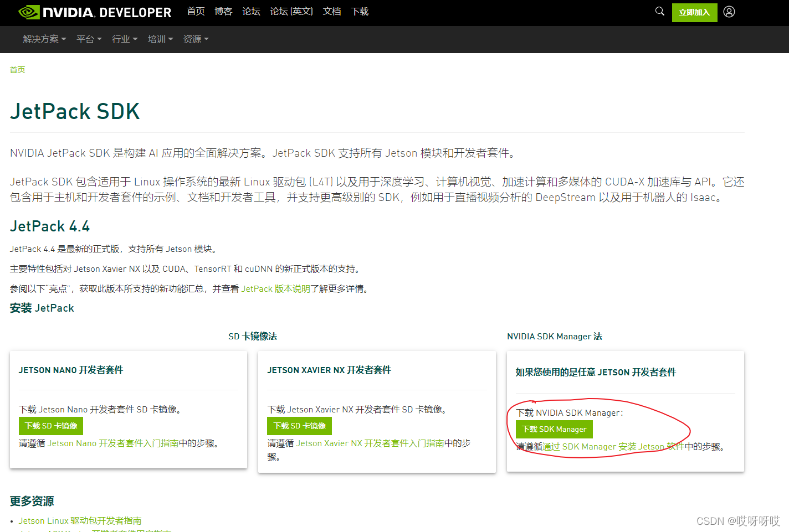This screenshot has height=532, width=789.
Task: Open 下载 in the top navigation
Action: [x=360, y=11]
